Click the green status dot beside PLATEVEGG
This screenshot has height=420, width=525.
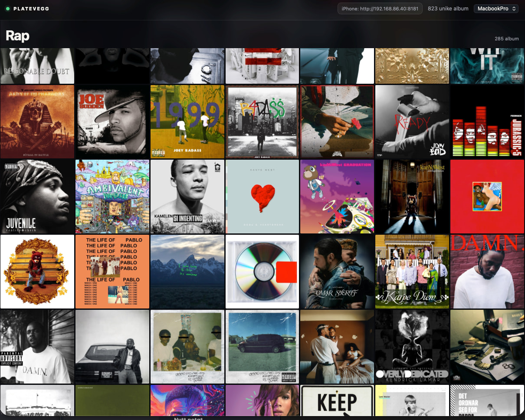(x=8, y=9)
